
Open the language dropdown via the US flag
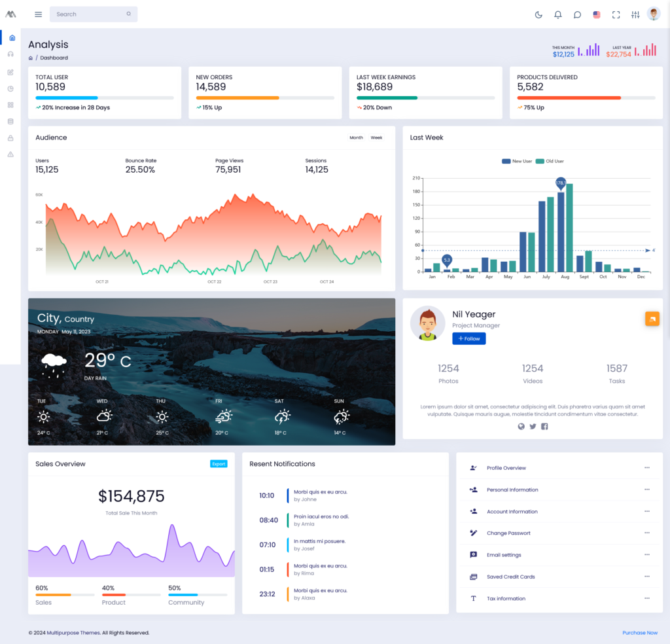(x=596, y=14)
